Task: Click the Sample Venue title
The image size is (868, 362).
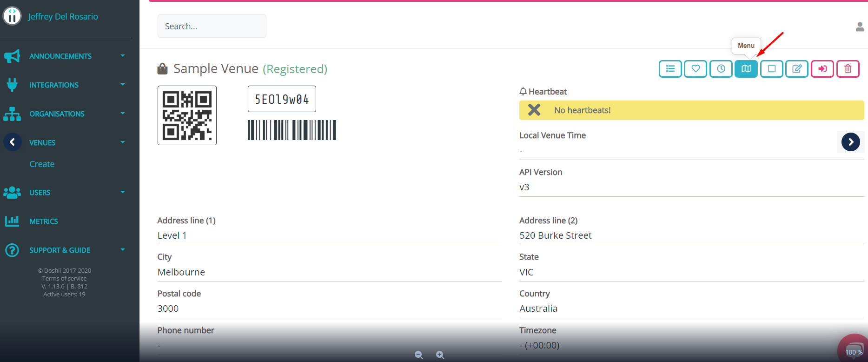Action: tap(216, 69)
